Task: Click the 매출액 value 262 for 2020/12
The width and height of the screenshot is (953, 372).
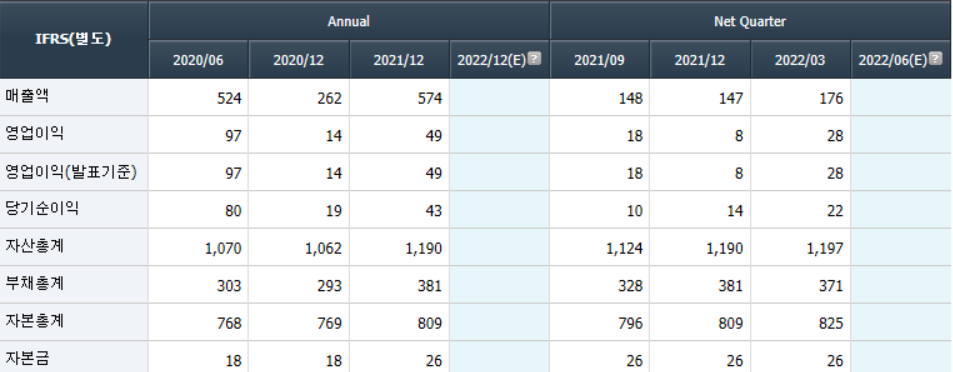Action: click(329, 98)
